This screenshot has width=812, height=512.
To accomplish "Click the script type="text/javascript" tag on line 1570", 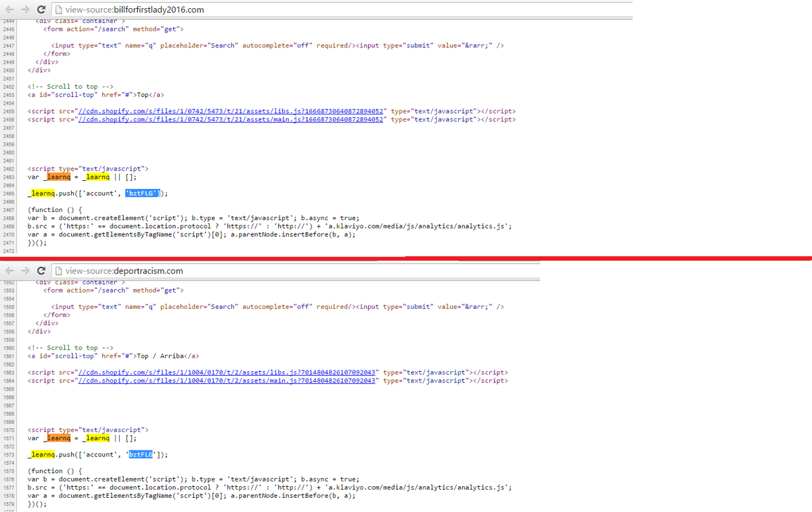I will (88, 430).
